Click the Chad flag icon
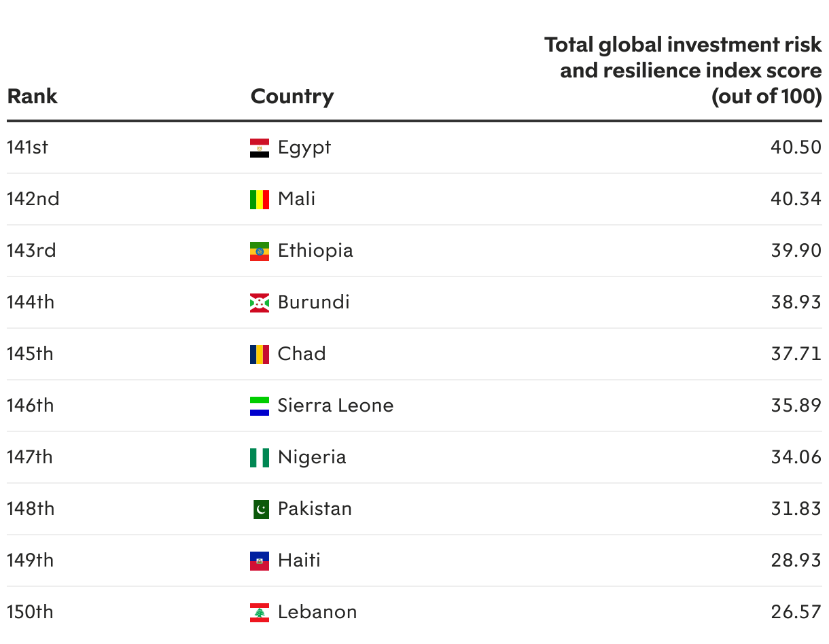829x644 pixels. [260, 355]
